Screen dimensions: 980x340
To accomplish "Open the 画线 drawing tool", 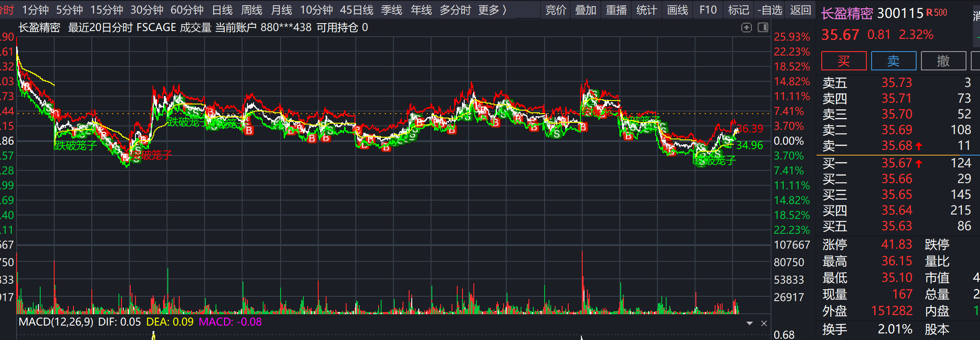I will tap(678, 10).
